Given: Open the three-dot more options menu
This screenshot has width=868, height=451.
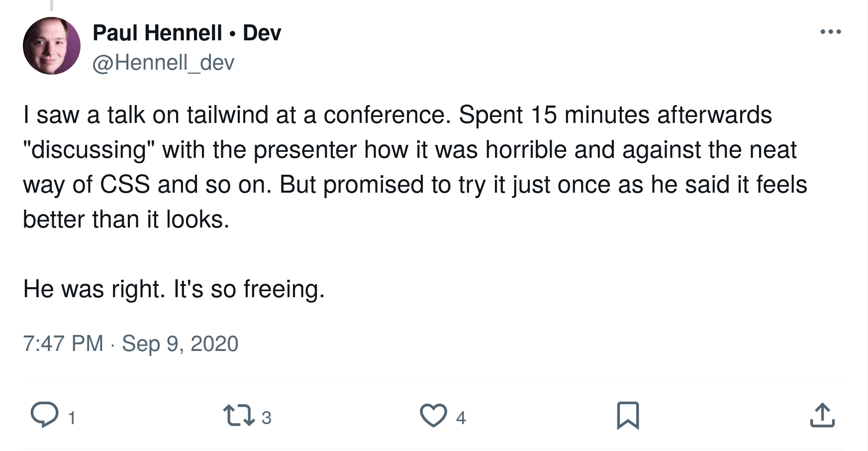Looking at the screenshot, I should point(831,32).
